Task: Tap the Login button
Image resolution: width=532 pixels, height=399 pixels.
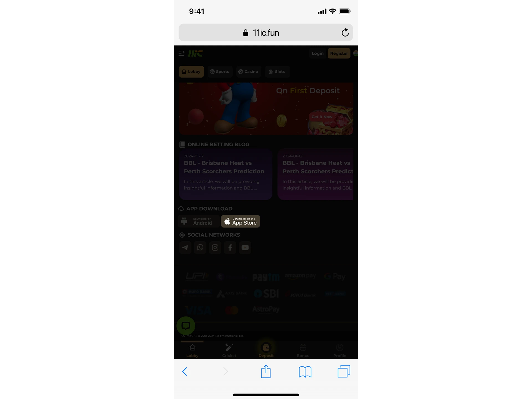Action: pos(318,53)
